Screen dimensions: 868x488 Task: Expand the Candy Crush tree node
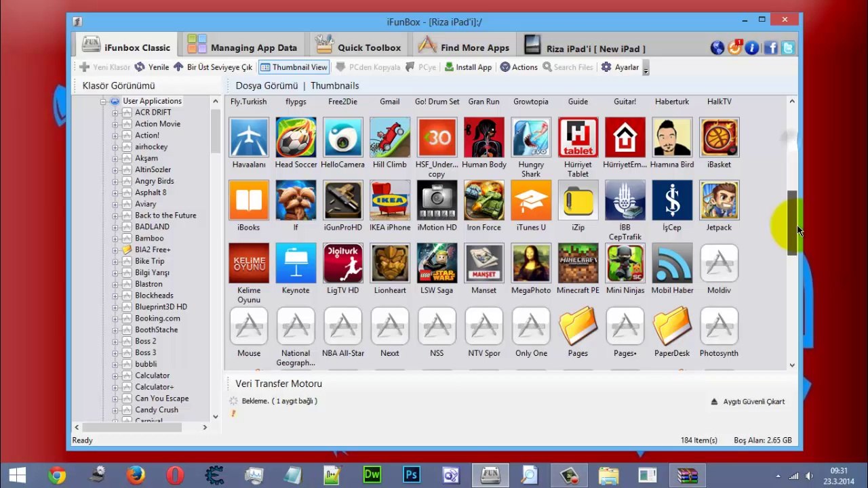(x=115, y=409)
